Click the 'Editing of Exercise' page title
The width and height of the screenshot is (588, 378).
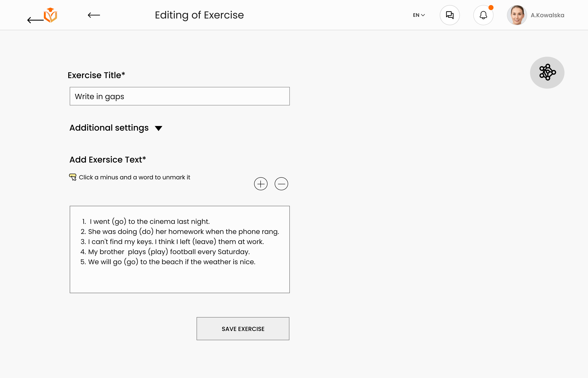[199, 15]
